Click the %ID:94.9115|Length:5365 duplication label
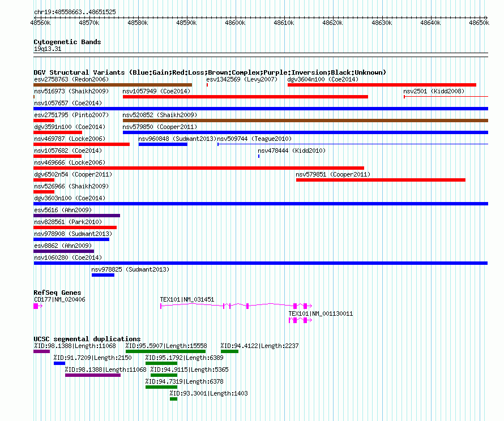 click(x=189, y=370)
